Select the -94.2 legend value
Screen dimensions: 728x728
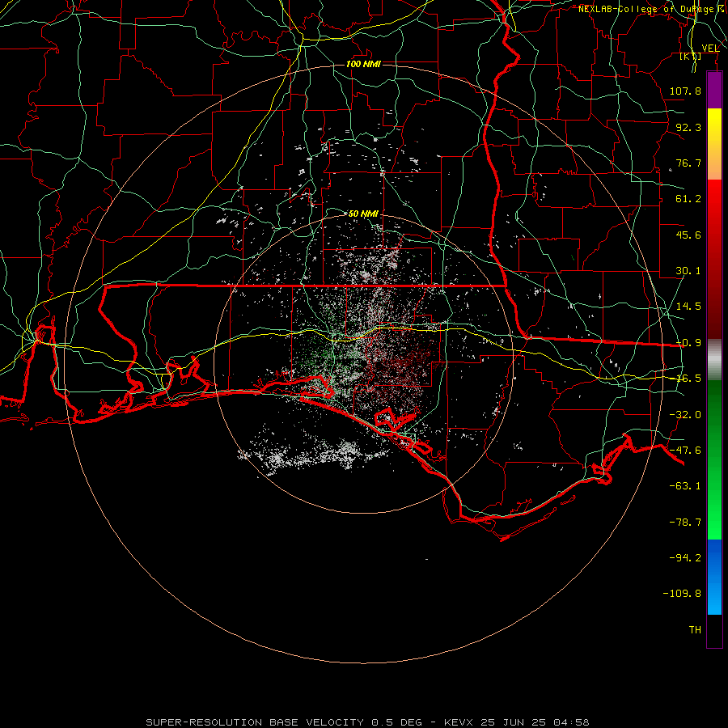coord(685,558)
